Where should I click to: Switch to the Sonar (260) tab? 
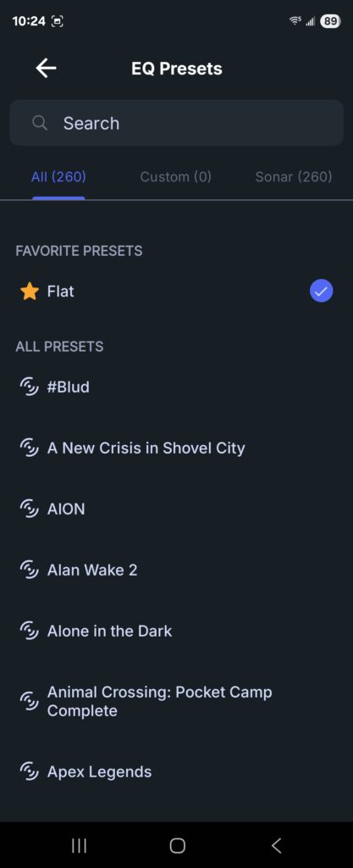coord(294,176)
